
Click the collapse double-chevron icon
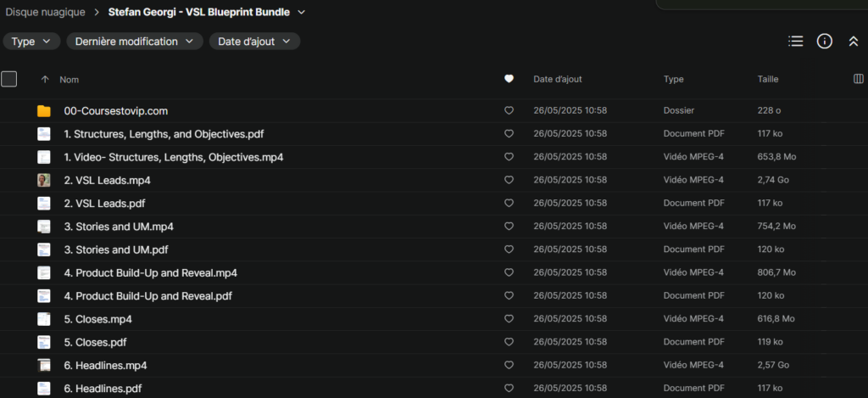pyautogui.click(x=853, y=41)
